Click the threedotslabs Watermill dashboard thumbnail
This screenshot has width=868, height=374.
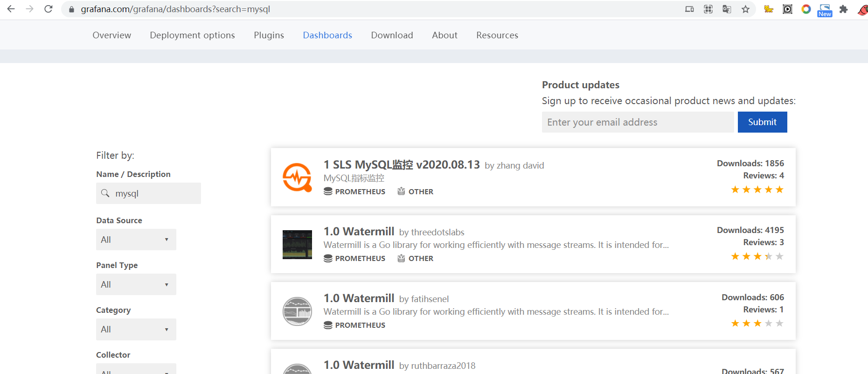[x=297, y=244]
